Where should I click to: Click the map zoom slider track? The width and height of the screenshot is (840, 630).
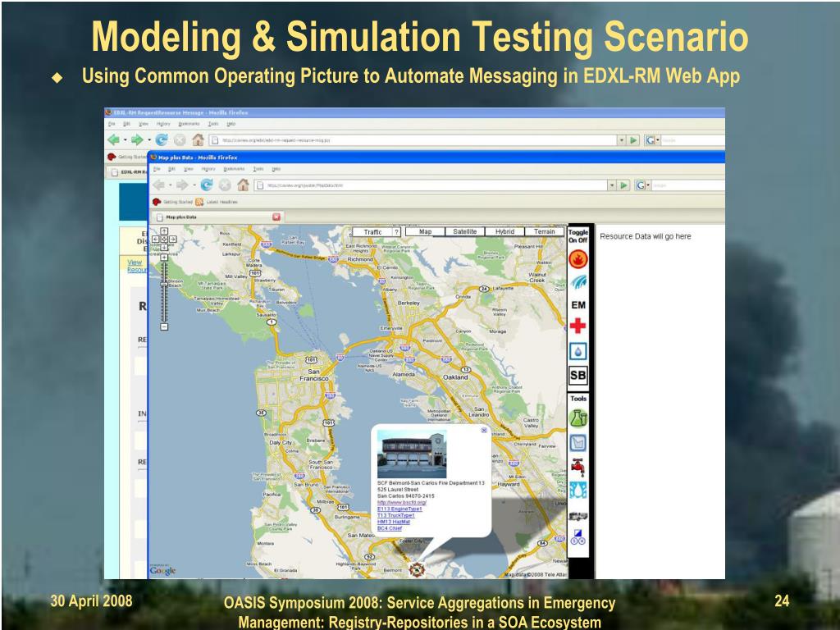164,292
